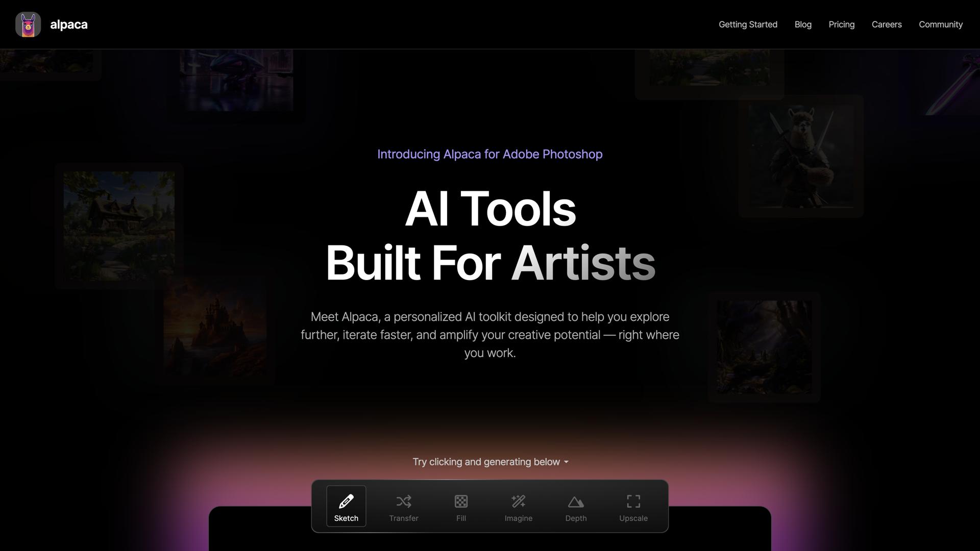Open the Community link
The image size is (980, 551).
pos(940,24)
